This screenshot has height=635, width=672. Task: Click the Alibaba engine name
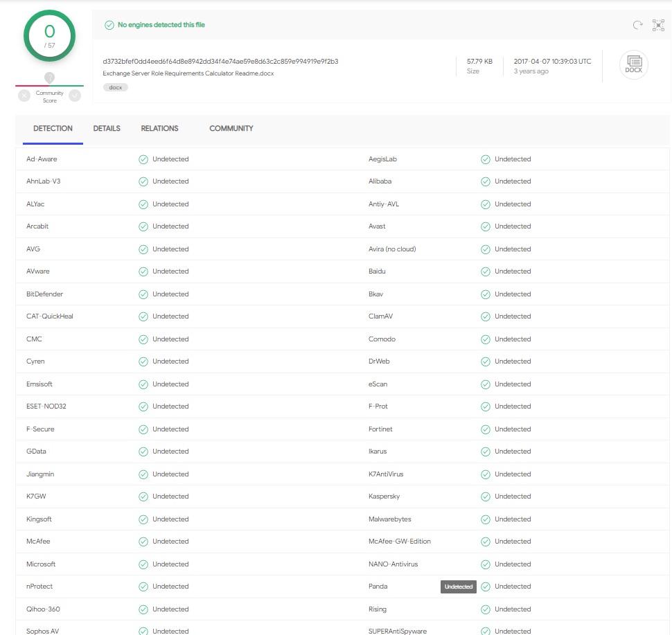click(380, 181)
